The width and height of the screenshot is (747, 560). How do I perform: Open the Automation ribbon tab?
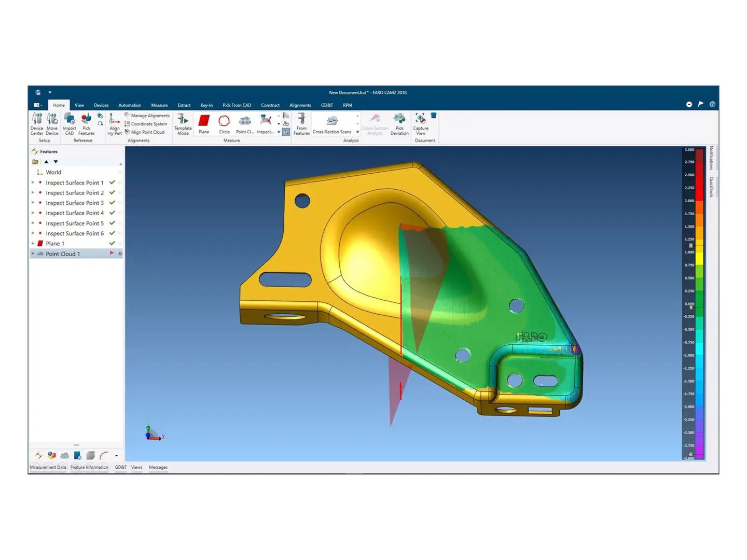pyautogui.click(x=130, y=105)
